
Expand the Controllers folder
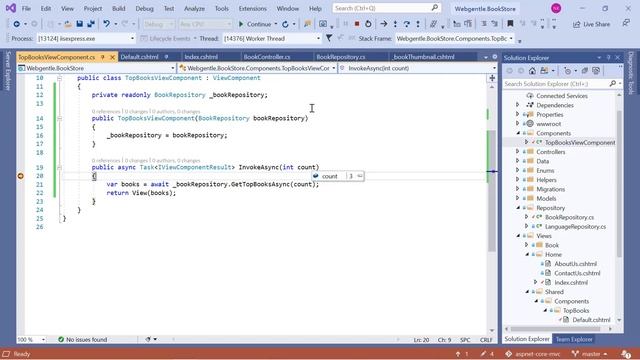[518, 152]
